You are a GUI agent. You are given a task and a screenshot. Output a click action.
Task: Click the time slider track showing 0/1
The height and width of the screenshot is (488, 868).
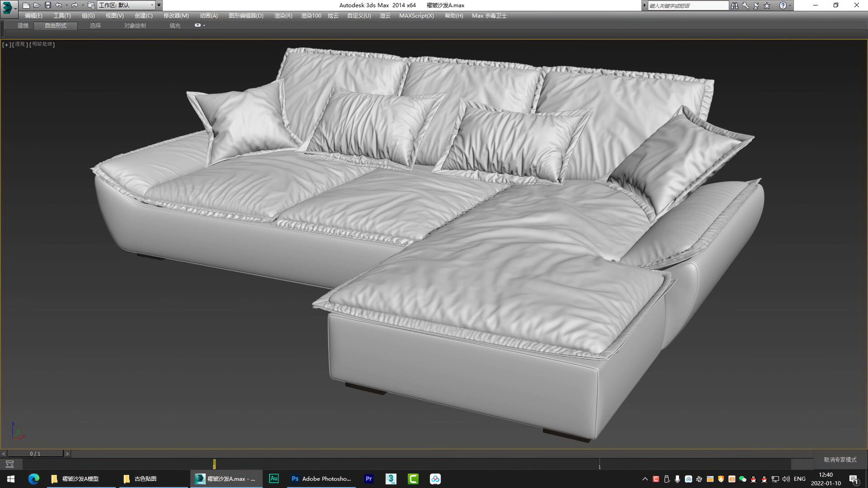coord(35,453)
